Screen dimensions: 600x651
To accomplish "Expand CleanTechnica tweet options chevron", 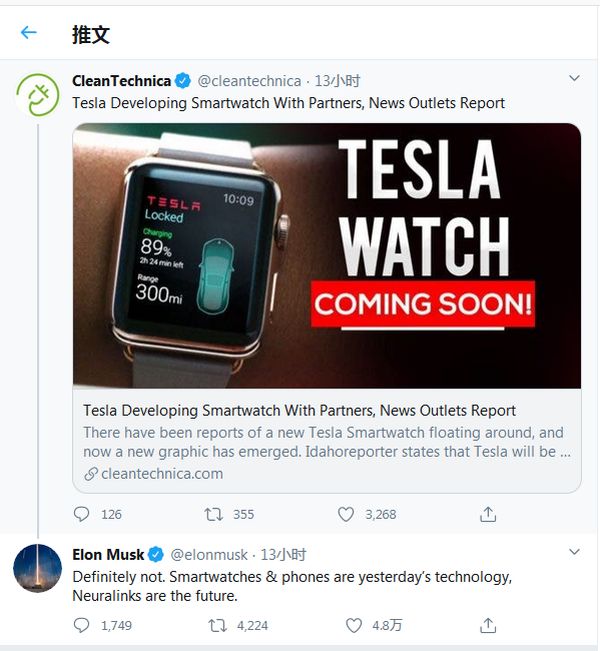I will (x=574, y=78).
